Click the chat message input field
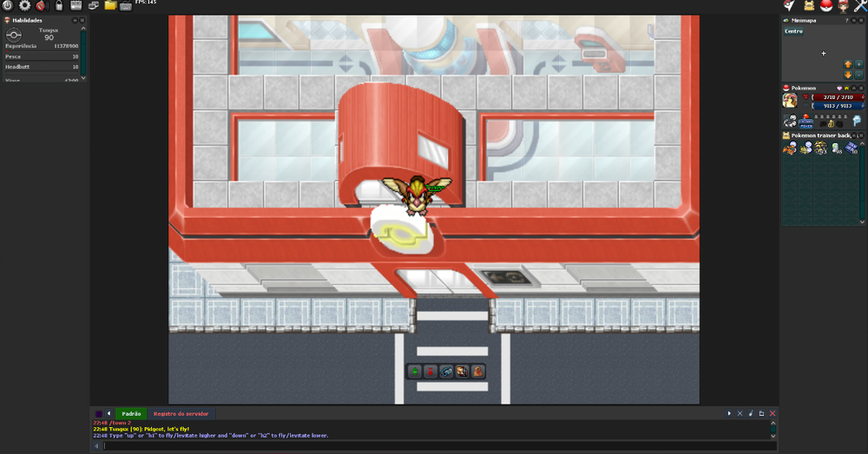Image resolution: width=868 pixels, height=454 pixels. coord(434,446)
